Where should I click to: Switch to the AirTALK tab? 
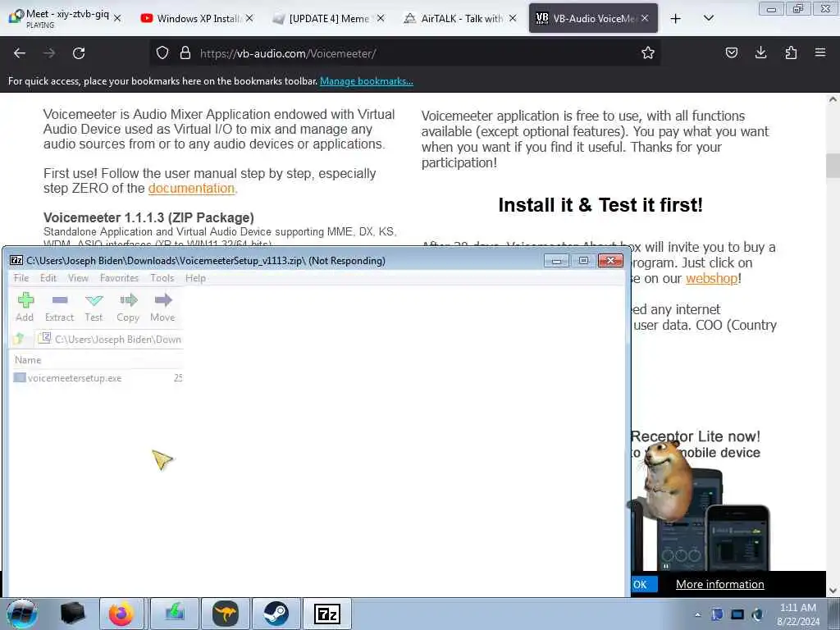(461, 18)
